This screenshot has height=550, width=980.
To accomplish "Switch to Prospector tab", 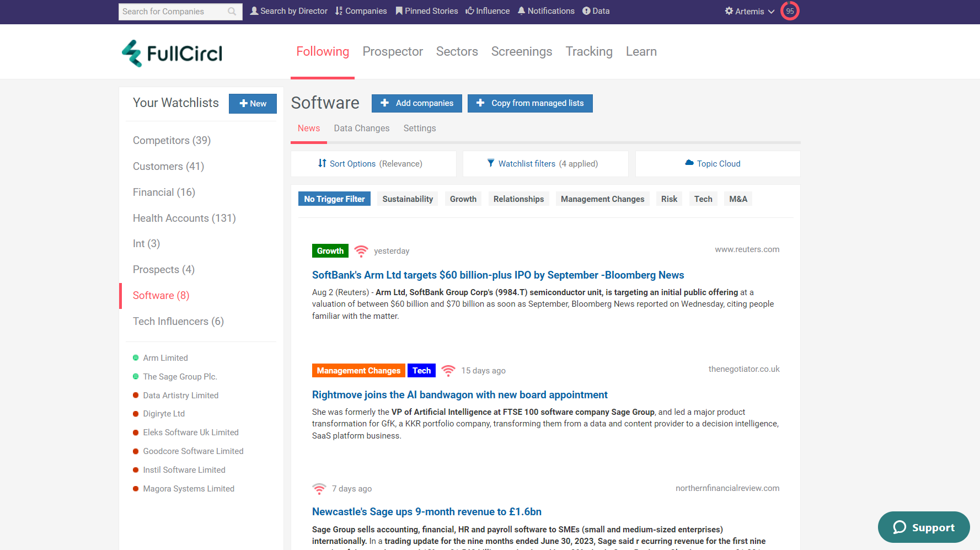I will pos(393,51).
